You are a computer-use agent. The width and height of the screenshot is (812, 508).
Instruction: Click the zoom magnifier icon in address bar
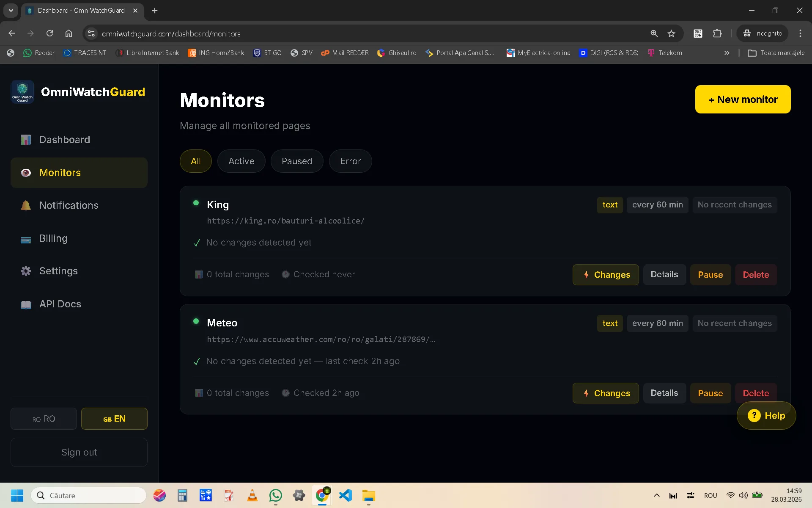[x=654, y=33]
